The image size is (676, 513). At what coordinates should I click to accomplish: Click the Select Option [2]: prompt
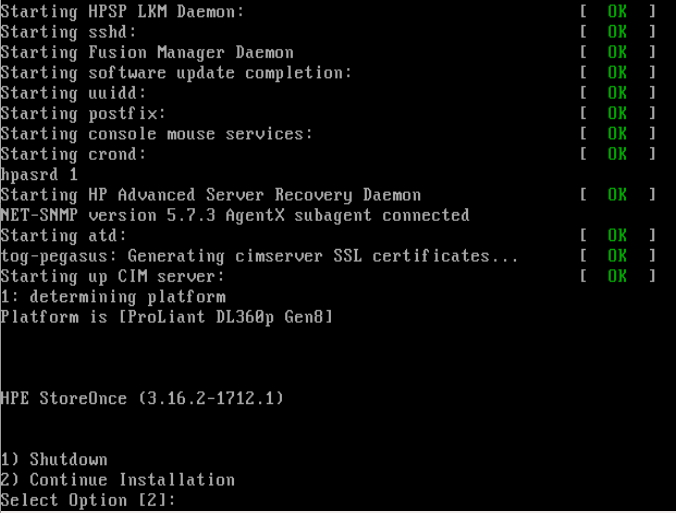(88, 500)
